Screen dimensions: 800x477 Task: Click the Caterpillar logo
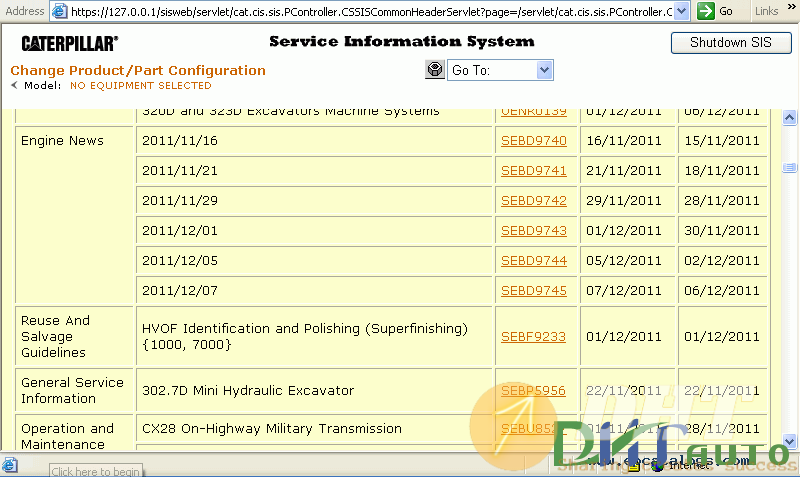tap(69, 44)
